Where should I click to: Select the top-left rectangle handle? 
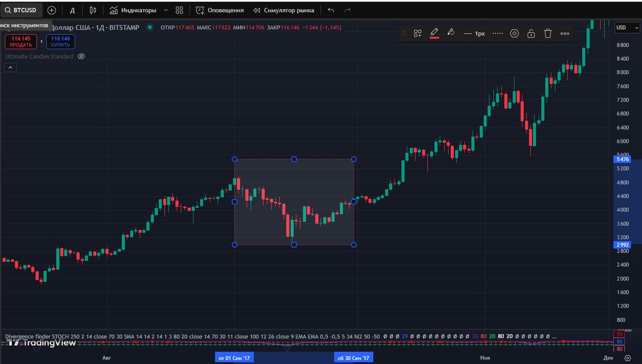click(234, 159)
